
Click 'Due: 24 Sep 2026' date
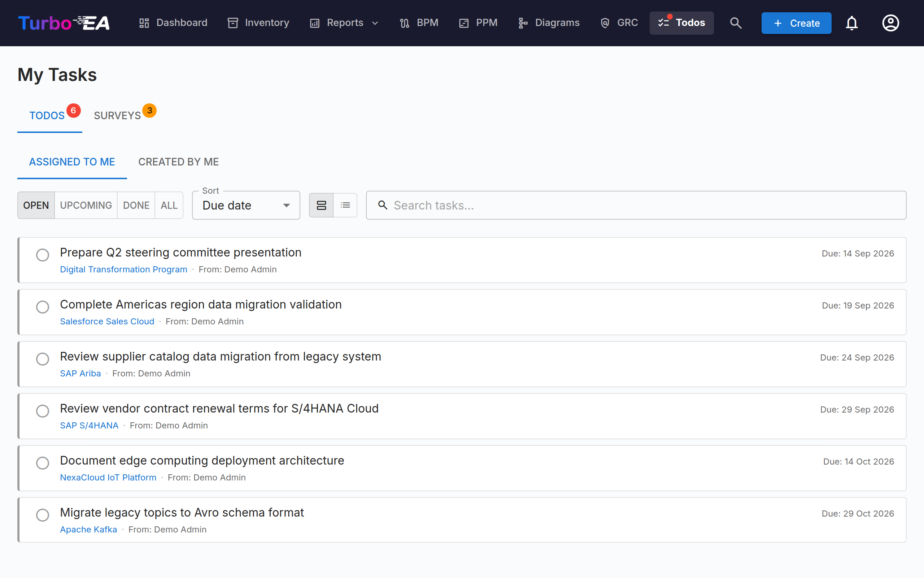[x=857, y=357]
